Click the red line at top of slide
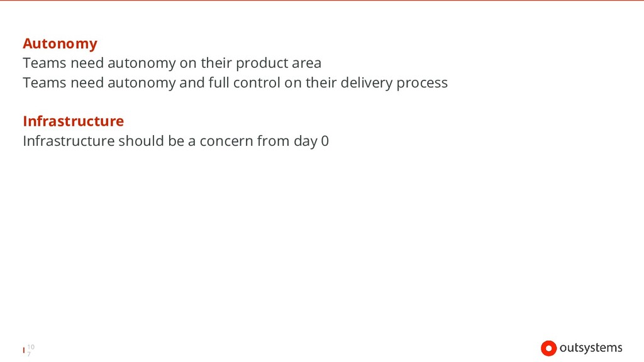Viewport: 644px width, 362px height. click(x=322, y=1)
